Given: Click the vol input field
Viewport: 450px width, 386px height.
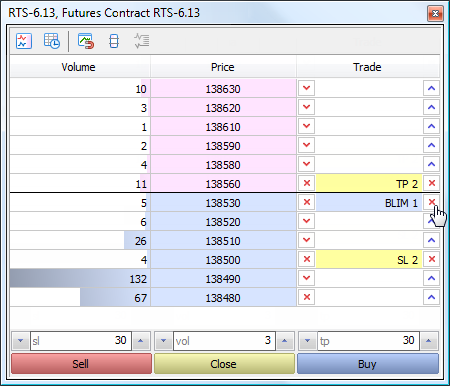Looking at the screenshot, I should pos(224,341).
